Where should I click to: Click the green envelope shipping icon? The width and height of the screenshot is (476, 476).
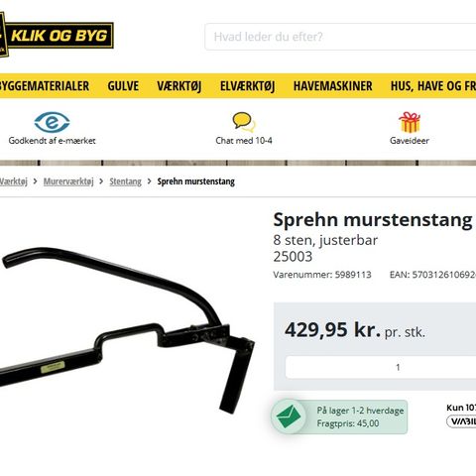tap(288, 416)
